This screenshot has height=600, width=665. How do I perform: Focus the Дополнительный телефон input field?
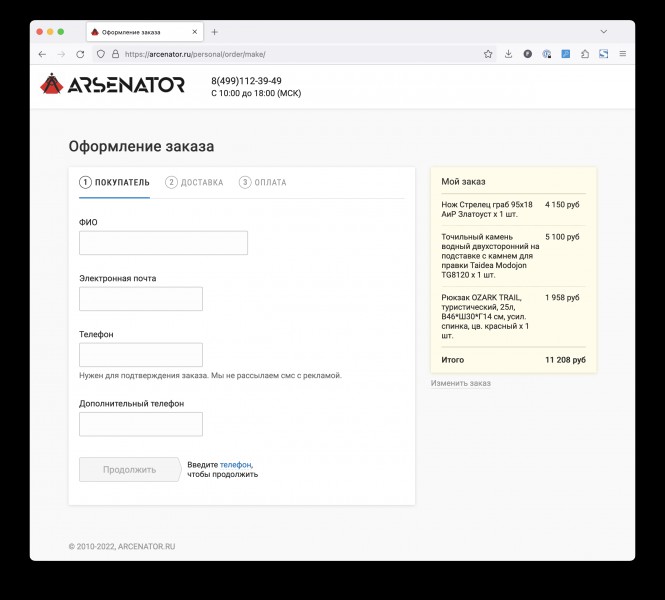[141, 424]
